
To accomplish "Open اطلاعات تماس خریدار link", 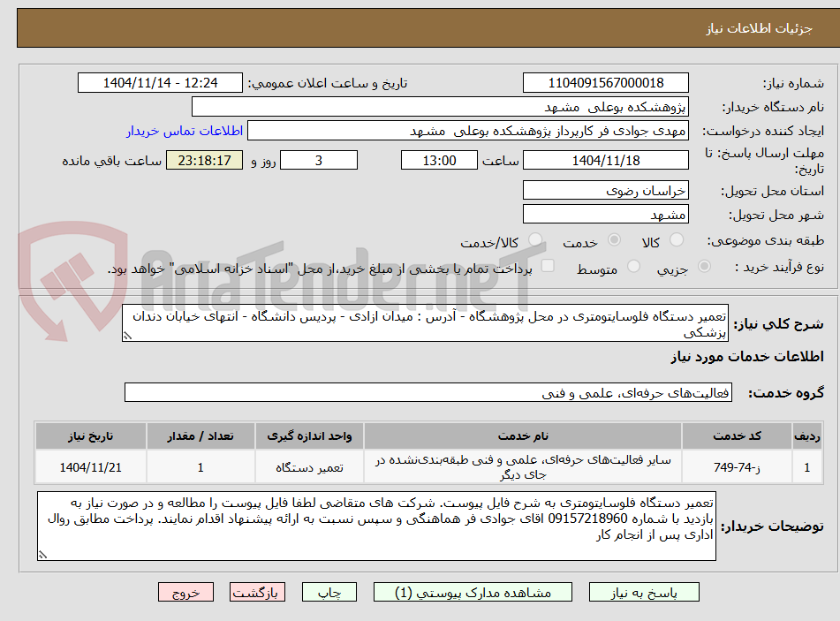I will point(185,131).
